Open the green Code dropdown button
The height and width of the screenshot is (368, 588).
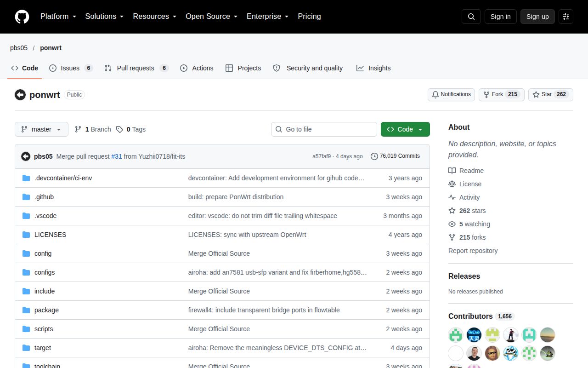[x=405, y=129]
